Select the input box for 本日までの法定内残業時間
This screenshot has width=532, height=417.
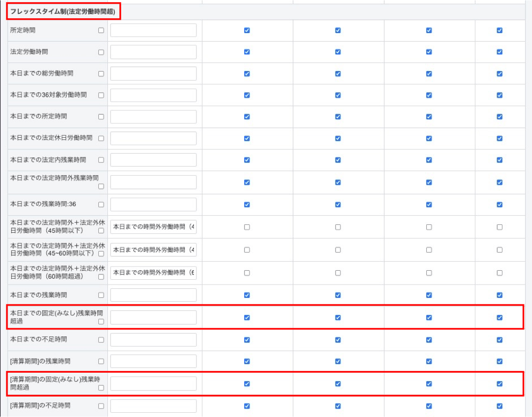click(153, 160)
